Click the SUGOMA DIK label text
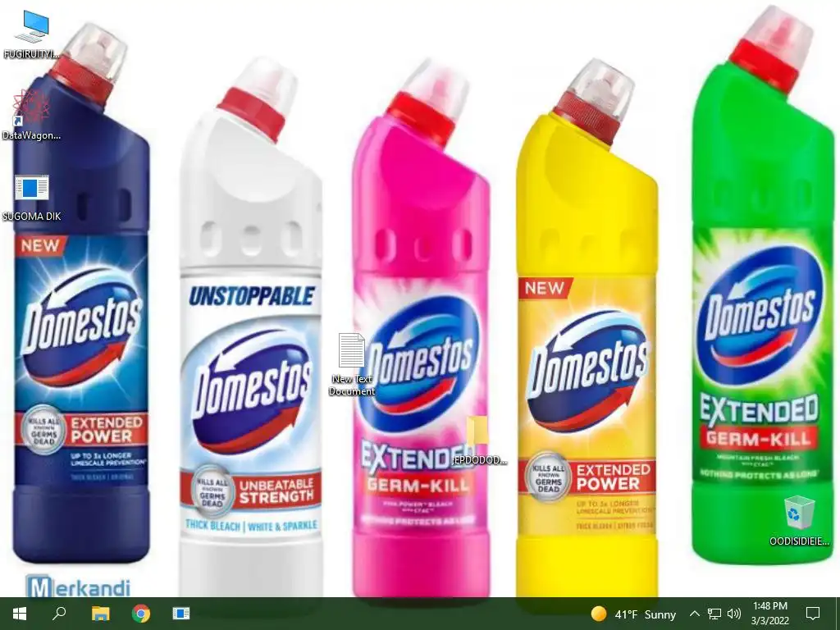The width and height of the screenshot is (840, 630). coord(32,217)
